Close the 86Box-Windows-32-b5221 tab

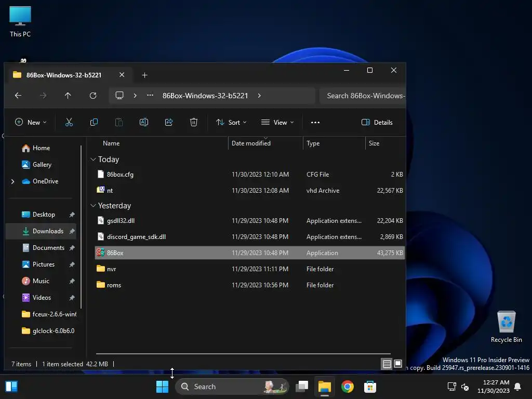point(122,75)
